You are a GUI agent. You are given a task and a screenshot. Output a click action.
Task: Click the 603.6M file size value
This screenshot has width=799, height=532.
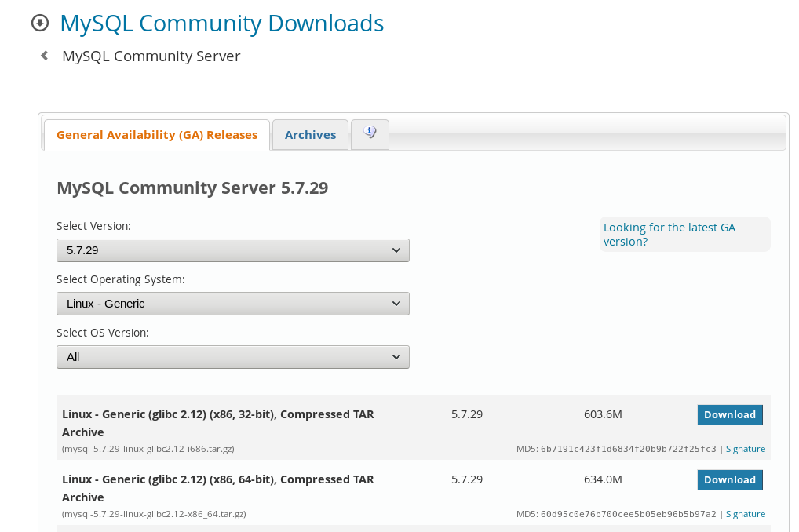pyautogui.click(x=603, y=414)
